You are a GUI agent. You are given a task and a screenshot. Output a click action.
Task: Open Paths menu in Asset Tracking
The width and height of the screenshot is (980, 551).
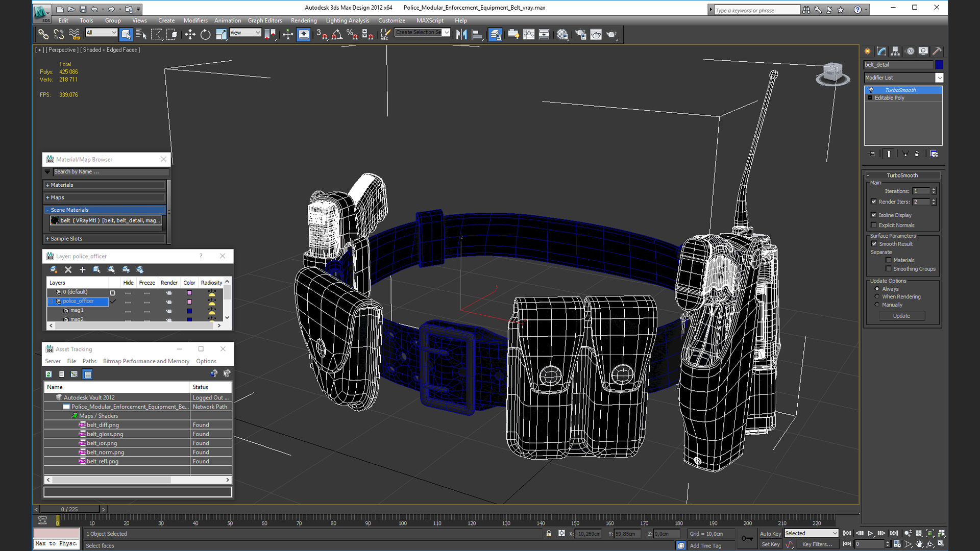[x=89, y=361]
